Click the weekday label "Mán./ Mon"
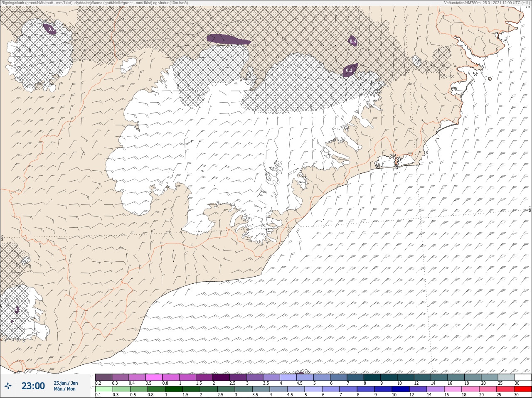 pos(64,389)
